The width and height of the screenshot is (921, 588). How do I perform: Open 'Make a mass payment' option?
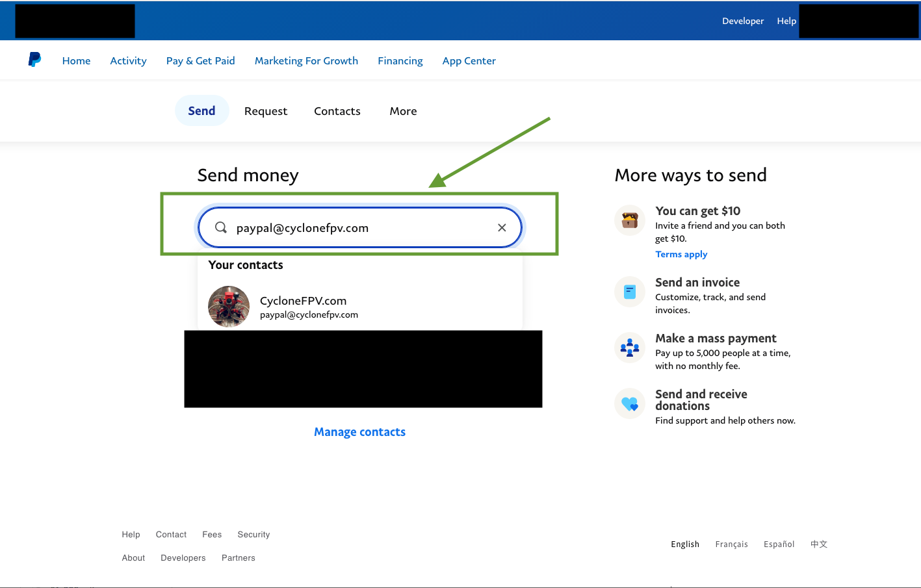click(716, 339)
